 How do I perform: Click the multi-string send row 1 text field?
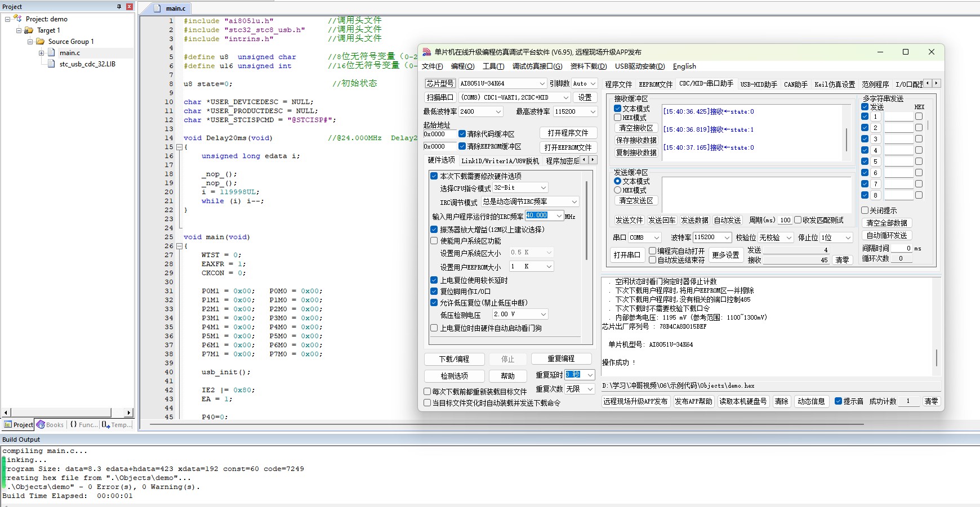(x=898, y=116)
